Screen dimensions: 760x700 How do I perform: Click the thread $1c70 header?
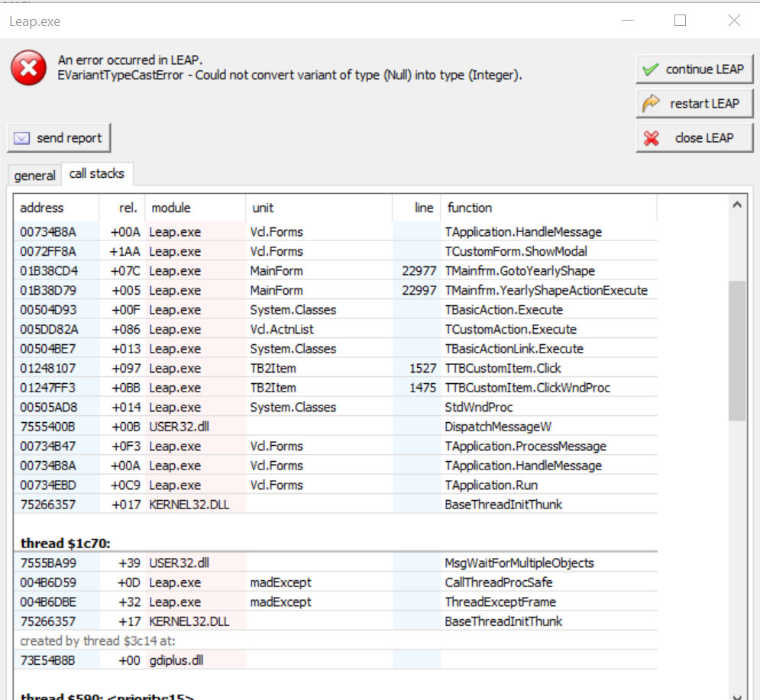pos(66,544)
